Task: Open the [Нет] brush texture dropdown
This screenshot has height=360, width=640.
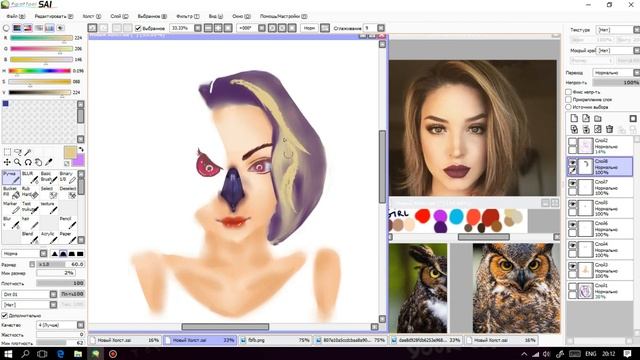Action: [x=53, y=305]
